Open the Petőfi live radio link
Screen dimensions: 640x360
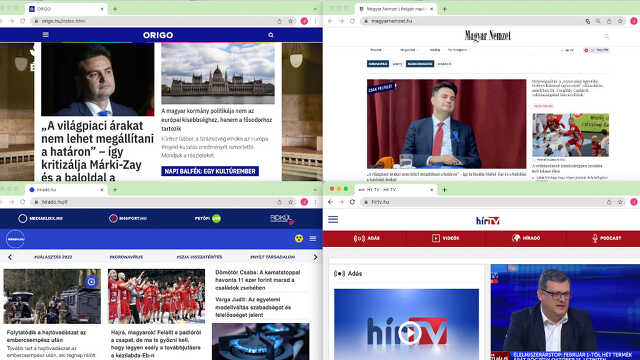coord(208,219)
